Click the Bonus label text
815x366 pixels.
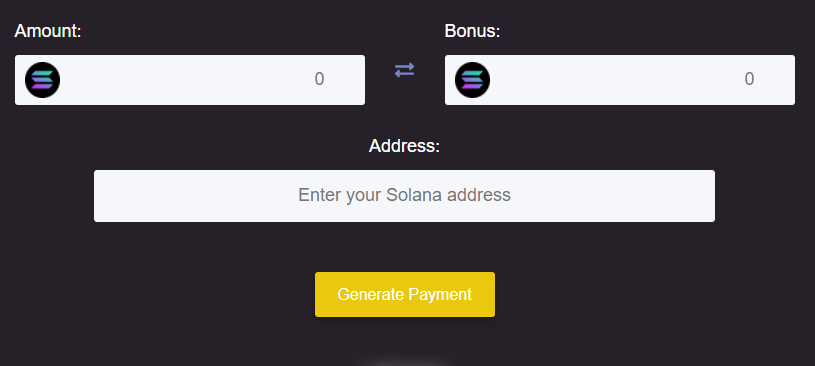pos(472,31)
